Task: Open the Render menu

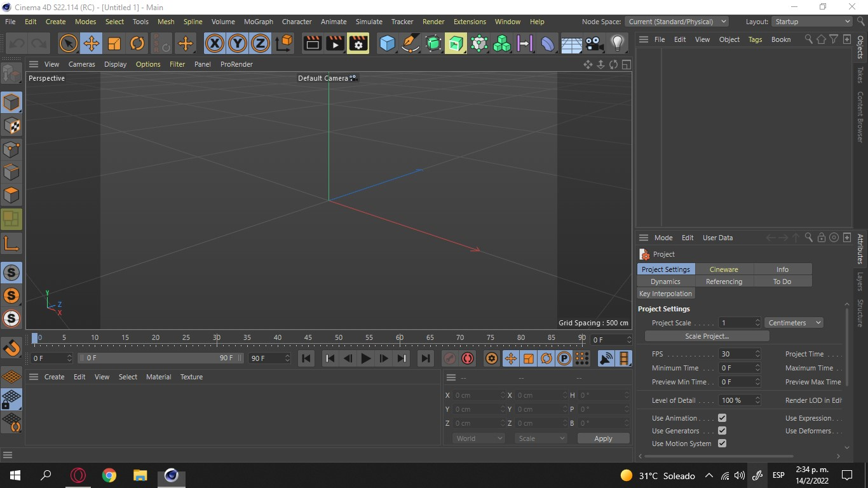Action: coord(433,22)
